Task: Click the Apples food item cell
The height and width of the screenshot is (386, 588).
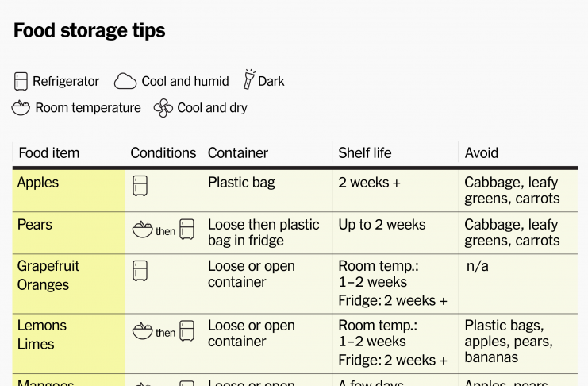Action: pos(68,191)
